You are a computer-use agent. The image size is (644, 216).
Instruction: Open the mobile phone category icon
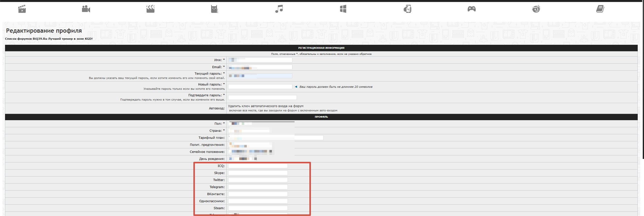pyautogui.click(x=408, y=9)
